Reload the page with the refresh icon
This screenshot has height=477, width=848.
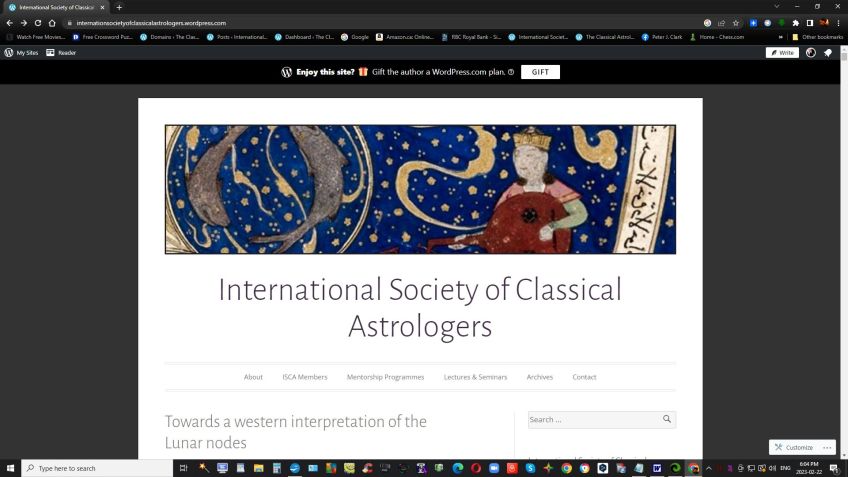[x=38, y=23]
